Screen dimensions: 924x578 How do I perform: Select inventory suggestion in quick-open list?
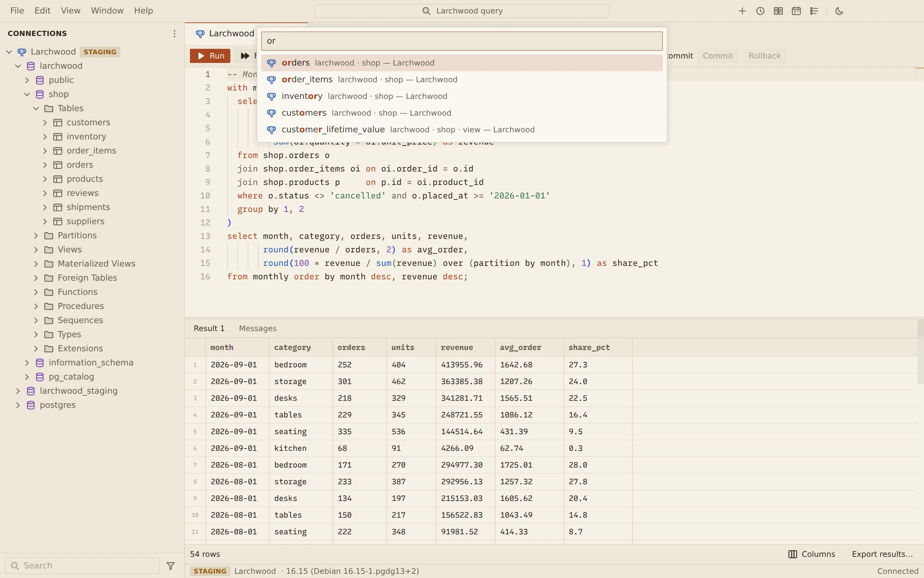point(462,96)
